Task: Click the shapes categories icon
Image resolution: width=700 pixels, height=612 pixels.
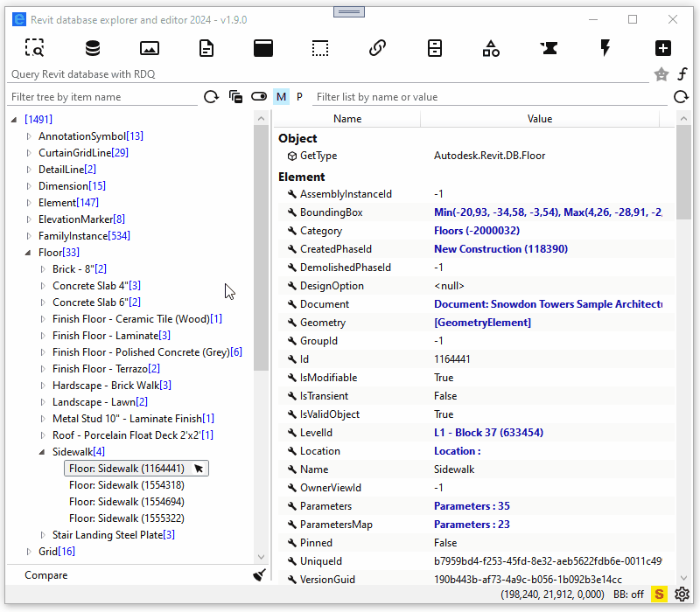Action: coord(491,48)
